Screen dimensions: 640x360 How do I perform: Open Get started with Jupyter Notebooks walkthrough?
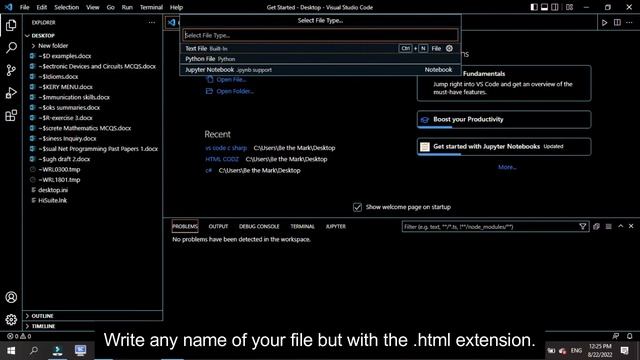tap(504, 147)
